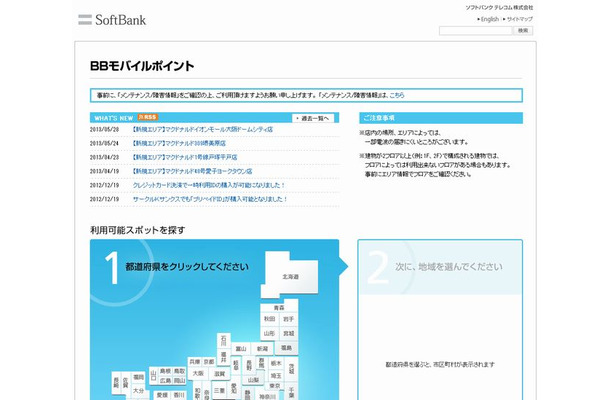Select 広島 on the map
610x400 pixels.
[165, 381]
